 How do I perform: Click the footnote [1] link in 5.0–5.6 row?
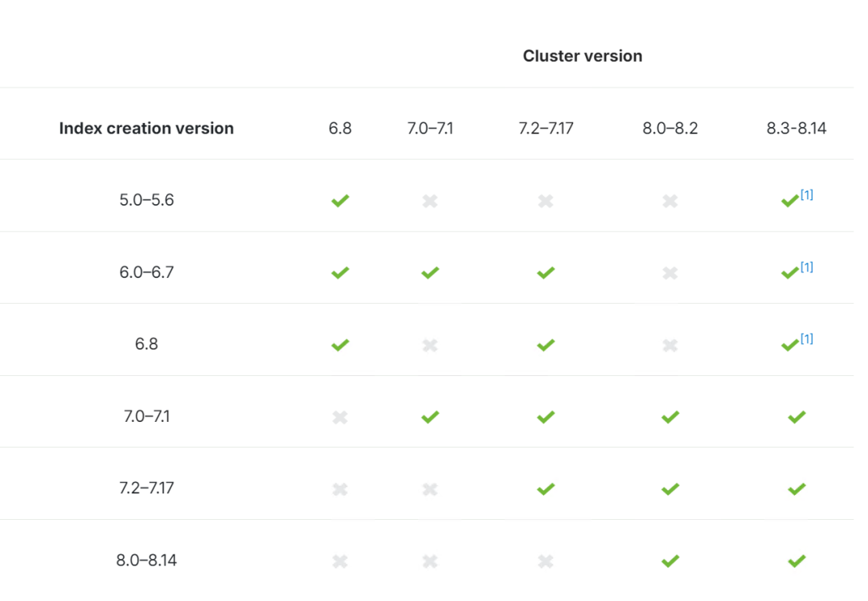click(x=807, y=194)
